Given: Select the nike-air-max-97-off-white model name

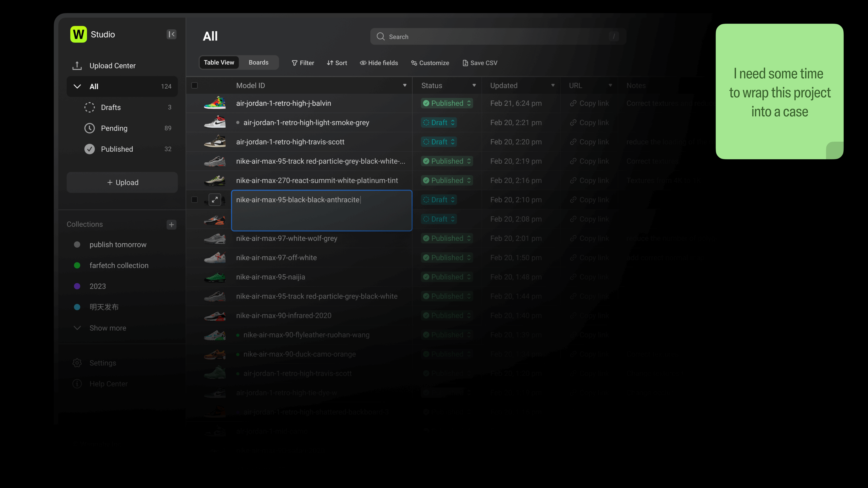Looking at the screenshot, I should pyautogui.click(x=276, y=258).
